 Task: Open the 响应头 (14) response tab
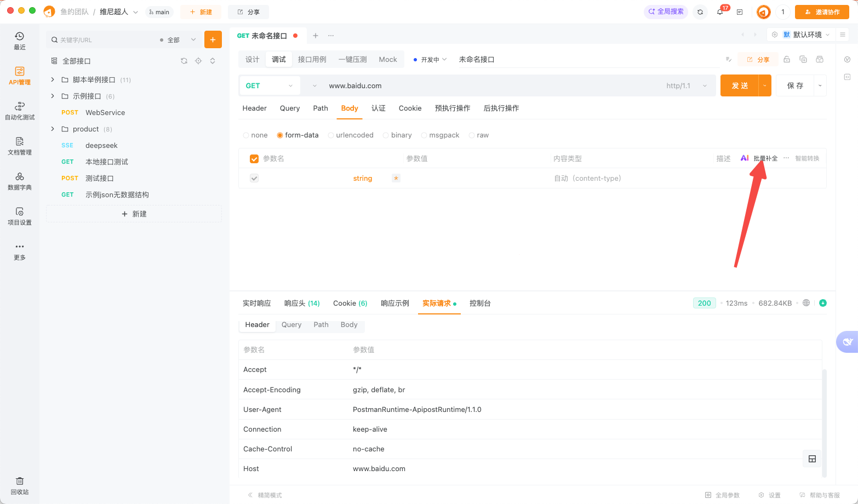tap(302, 303)
